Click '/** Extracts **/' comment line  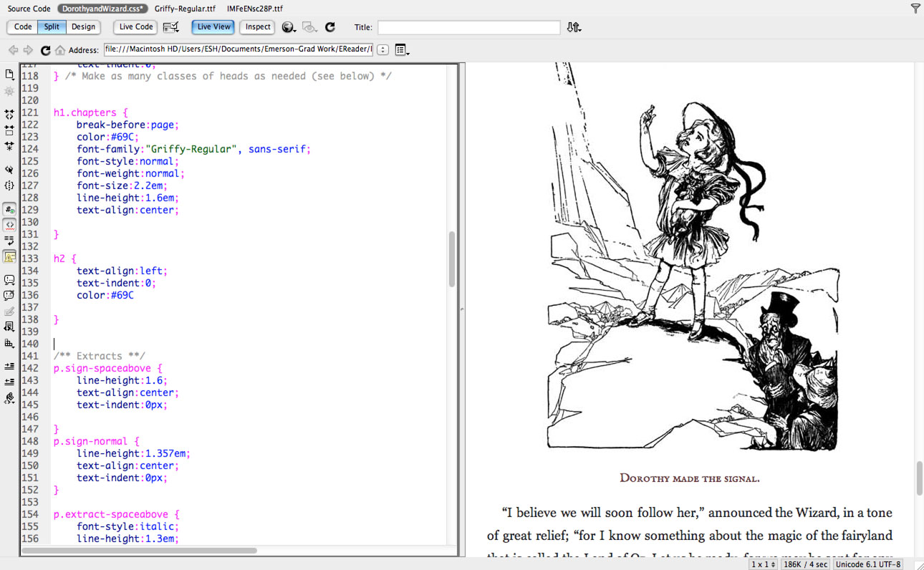tap(100, 356)
